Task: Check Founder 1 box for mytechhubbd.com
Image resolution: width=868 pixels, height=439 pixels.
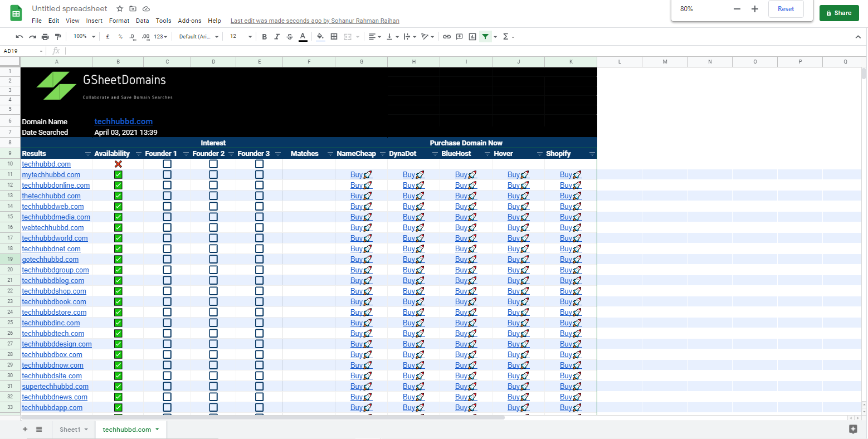Action: 167,175
